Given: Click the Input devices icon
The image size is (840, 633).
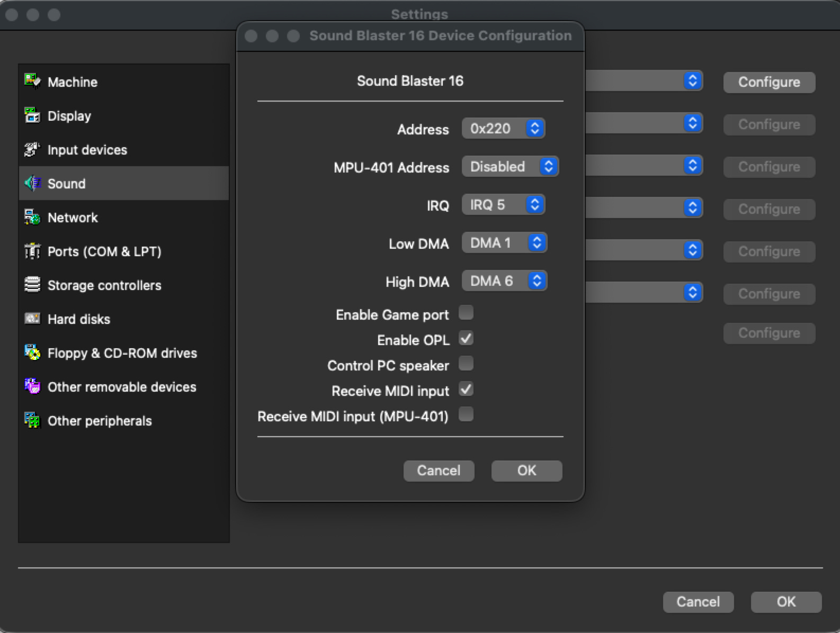Looking at the screenshot, I should 32,149.
